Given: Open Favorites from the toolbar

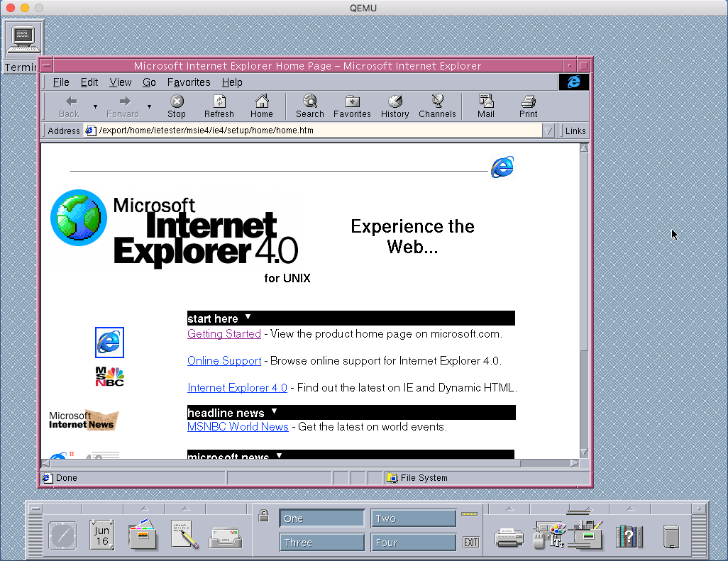Looking at the screenshot, I should [x=352, y=106].
